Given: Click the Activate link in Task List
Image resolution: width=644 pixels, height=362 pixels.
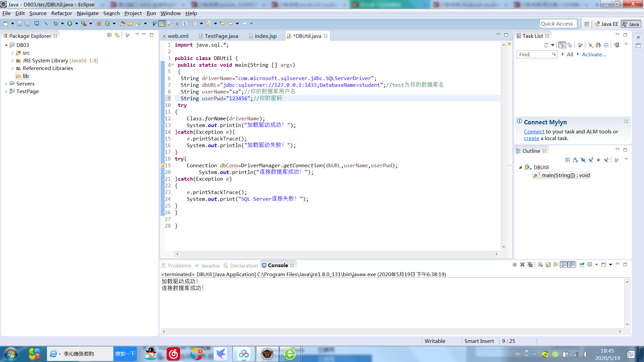Looking at the screenshot, I should [x=594, y=54].
